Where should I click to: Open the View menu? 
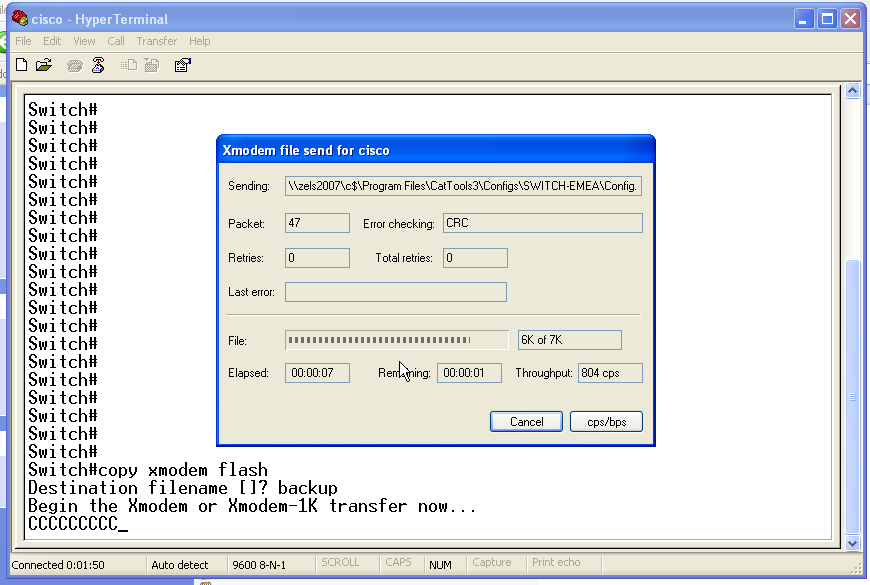point(84,41)
